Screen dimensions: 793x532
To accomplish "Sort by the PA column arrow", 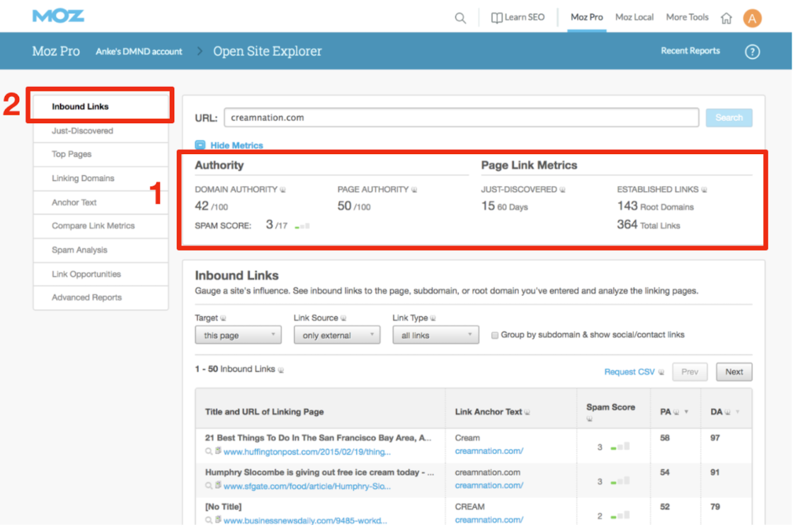I will (x=686, y=412).
